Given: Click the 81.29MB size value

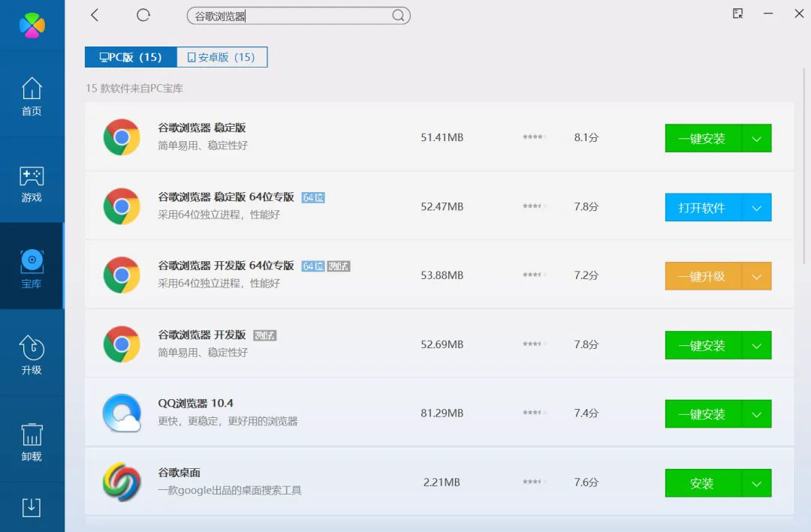Looking at the screenshot, I should [442, 413].
